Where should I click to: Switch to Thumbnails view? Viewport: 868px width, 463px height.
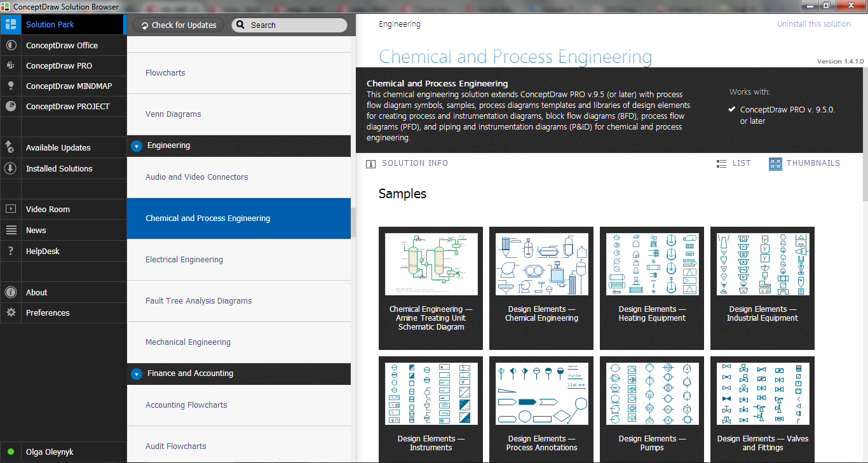tap(804, 163)
